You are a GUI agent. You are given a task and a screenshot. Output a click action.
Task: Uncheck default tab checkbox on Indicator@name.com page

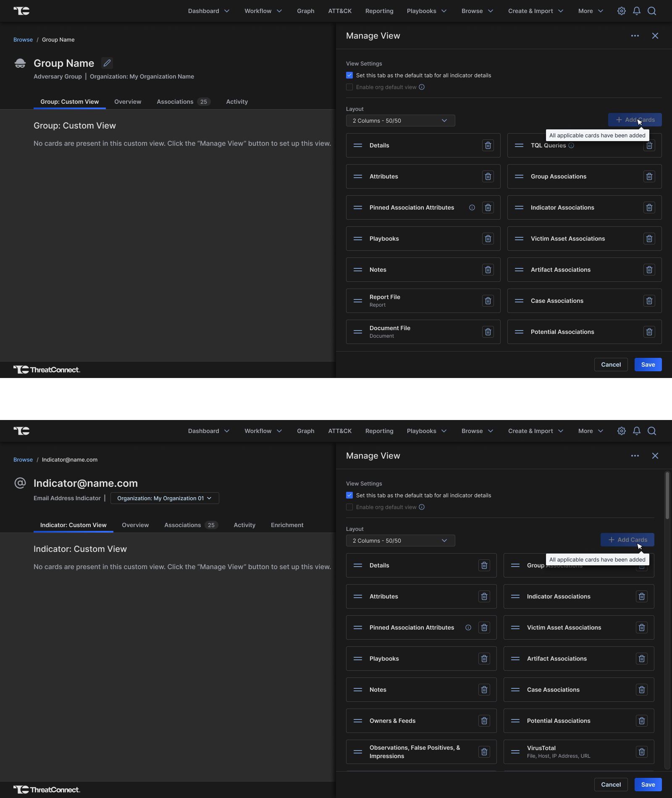[x=349, y=496]
